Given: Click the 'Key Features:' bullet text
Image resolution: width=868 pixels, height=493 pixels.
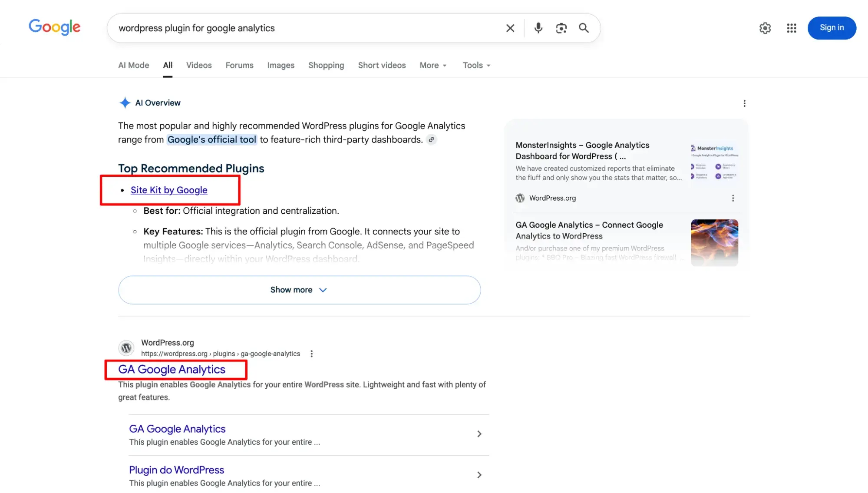Looking at the screenshot, I should pyautogui.click(x=308, y=245).
